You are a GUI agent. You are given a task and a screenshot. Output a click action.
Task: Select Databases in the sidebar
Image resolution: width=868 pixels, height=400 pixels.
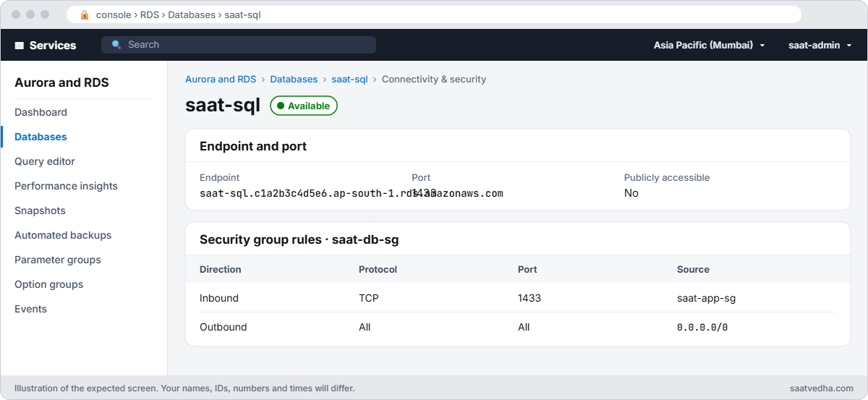tap(41, 137)
